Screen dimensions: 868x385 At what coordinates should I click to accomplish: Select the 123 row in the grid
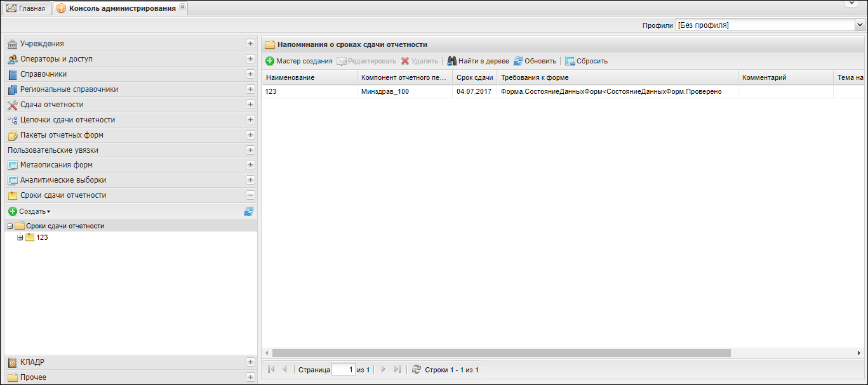coord(309,91)
